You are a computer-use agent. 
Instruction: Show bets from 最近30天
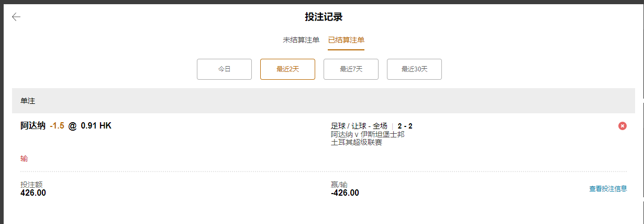tap(414, 69)
